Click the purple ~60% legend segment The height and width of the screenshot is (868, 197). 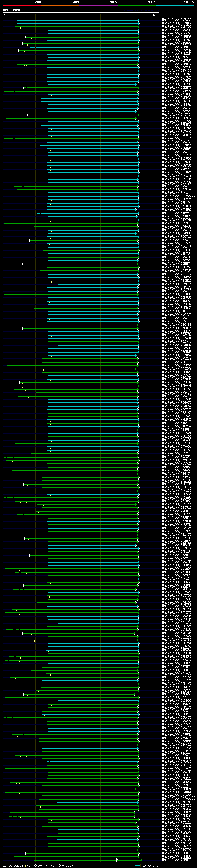(98, 6)
